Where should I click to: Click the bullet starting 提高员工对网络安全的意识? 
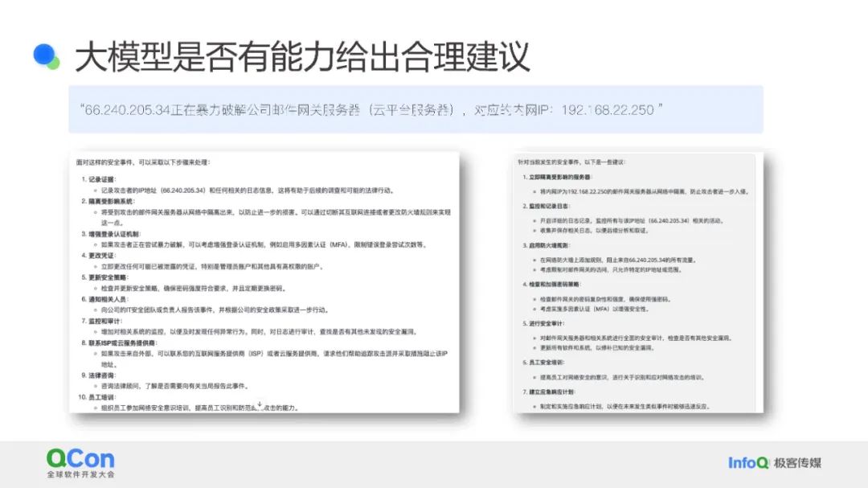(622, 377)
